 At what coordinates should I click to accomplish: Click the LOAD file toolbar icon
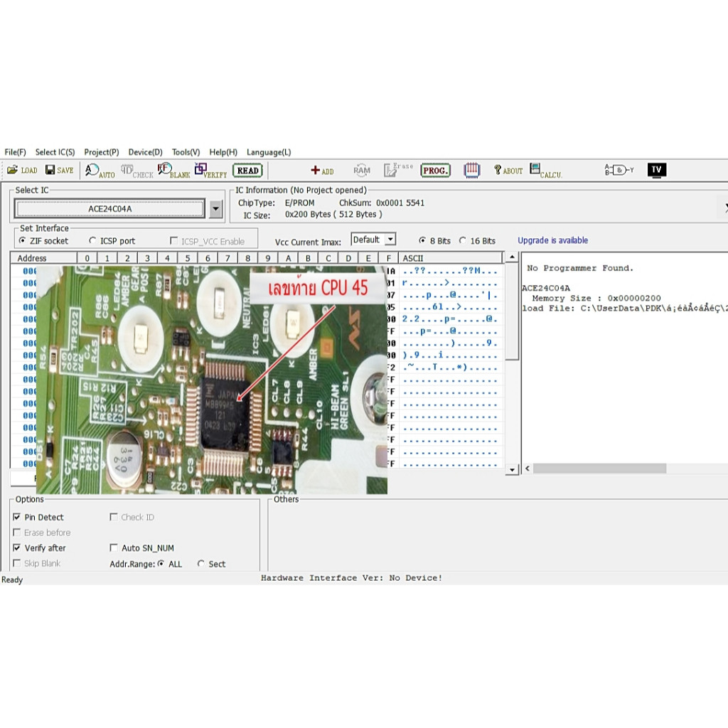pyautogui.click(x=22, y=171)
